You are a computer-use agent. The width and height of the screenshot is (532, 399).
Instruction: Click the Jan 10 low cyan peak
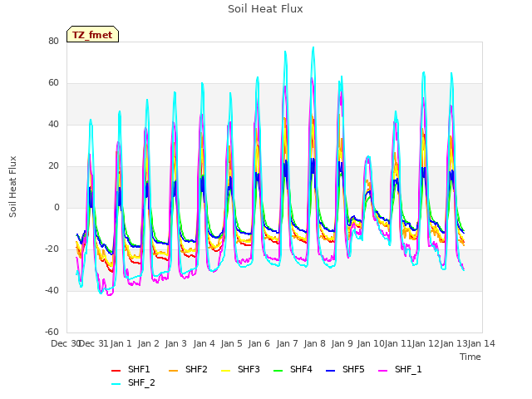368,157
